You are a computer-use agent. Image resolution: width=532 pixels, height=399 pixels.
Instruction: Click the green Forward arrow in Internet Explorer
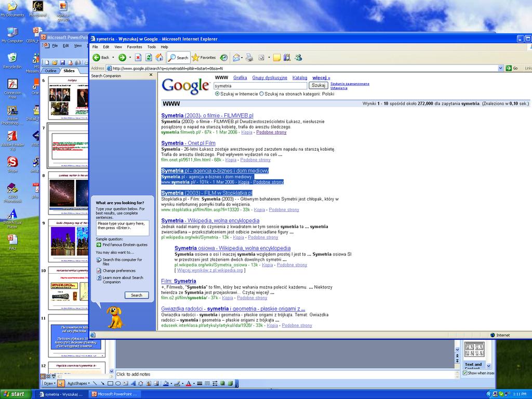[122, 58]
